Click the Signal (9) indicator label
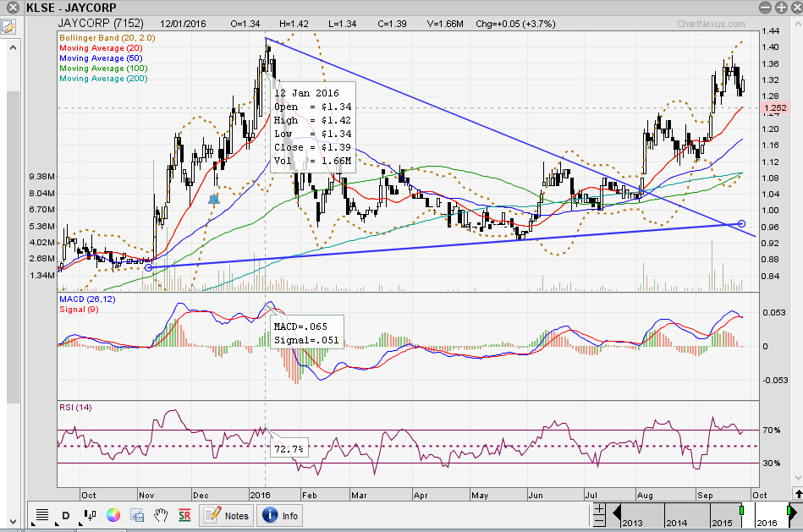This screenshot has width=803, height=532. click(x=79, y=310)
